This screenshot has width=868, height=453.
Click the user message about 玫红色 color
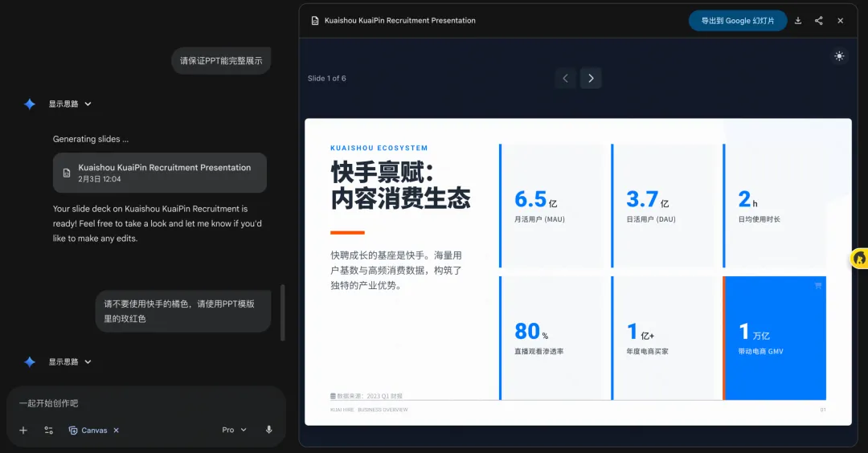click(183, 312)
